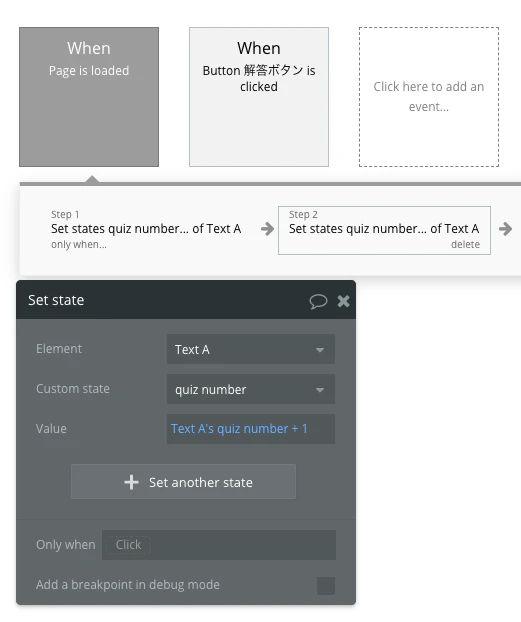521x622 pixels.
Task: Click the Element label
Action: pos(59,349)
